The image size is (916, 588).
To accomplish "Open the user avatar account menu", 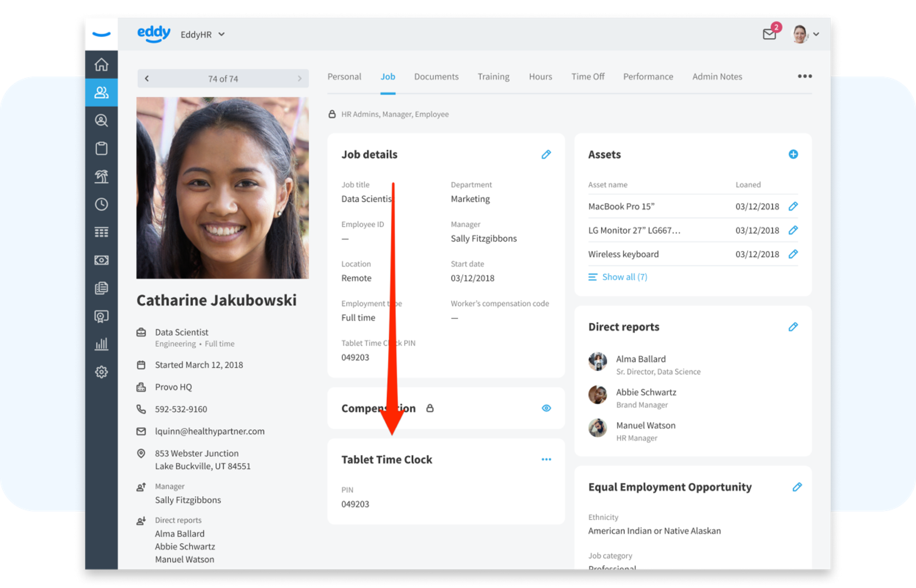I will [806, 34].
